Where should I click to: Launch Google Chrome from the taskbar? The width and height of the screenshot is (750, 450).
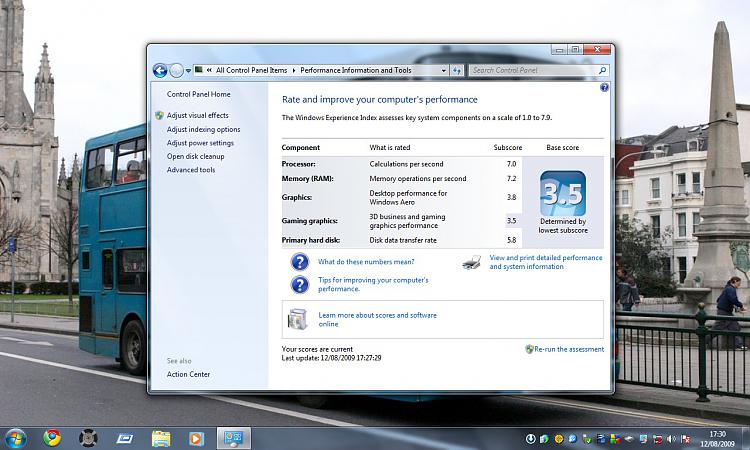[x=52, y=438]
